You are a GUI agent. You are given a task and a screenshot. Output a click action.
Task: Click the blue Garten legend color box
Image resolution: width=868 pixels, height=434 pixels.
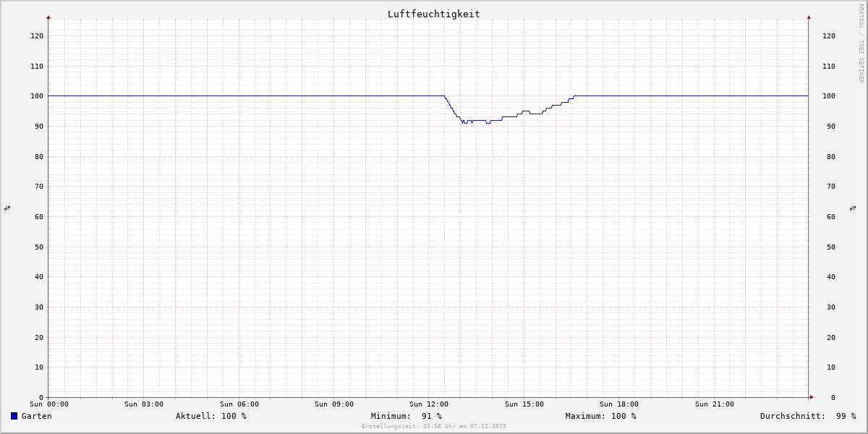click(14, 416)
